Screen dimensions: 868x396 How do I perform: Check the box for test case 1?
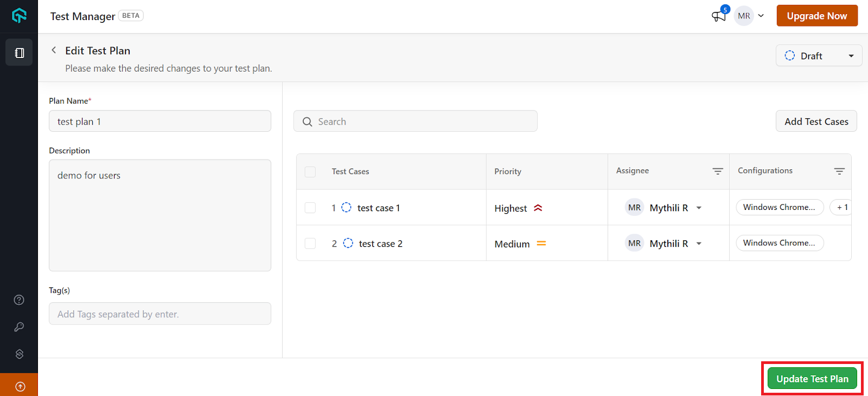tap(310, 208)
